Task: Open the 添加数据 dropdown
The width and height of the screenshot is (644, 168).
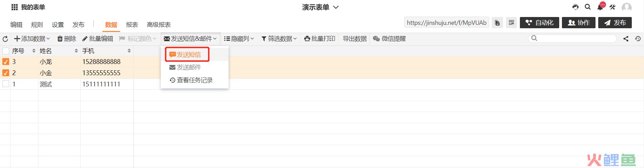Action: pyautogui.click(x=32, y=39)
